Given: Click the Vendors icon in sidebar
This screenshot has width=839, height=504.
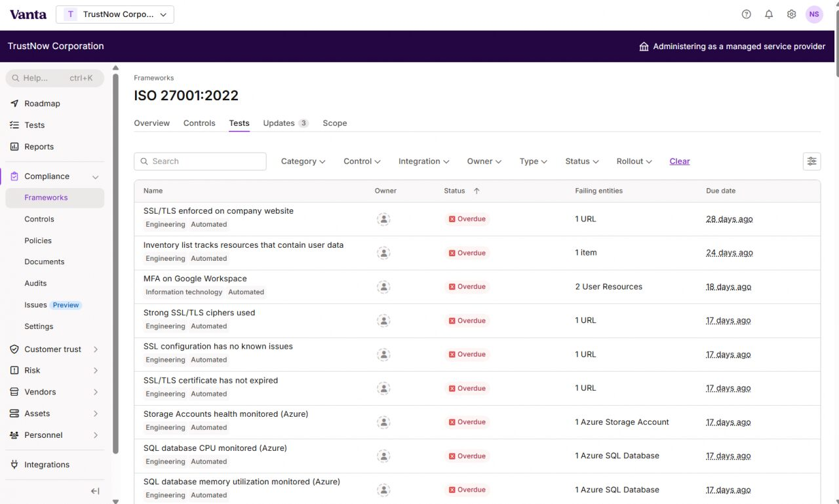Looking at the screenshot, I should point(14,392).
